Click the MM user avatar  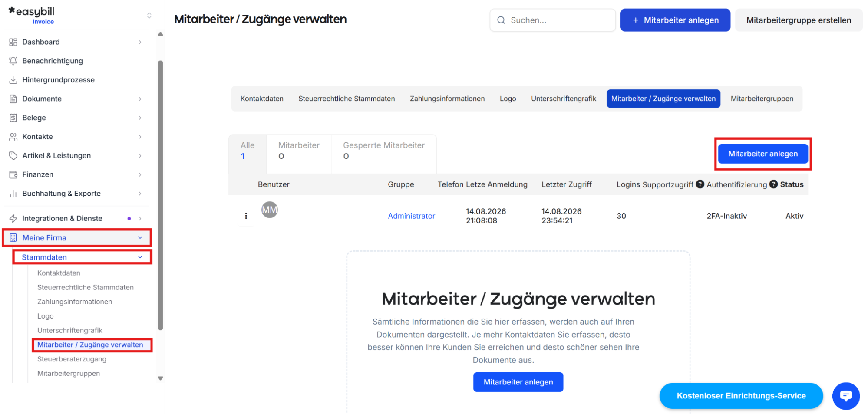pyautogui.click(x=269, y=210)
